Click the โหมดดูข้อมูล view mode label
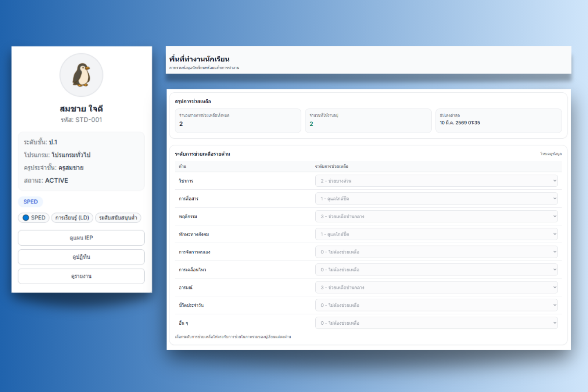 click(551, 154)
